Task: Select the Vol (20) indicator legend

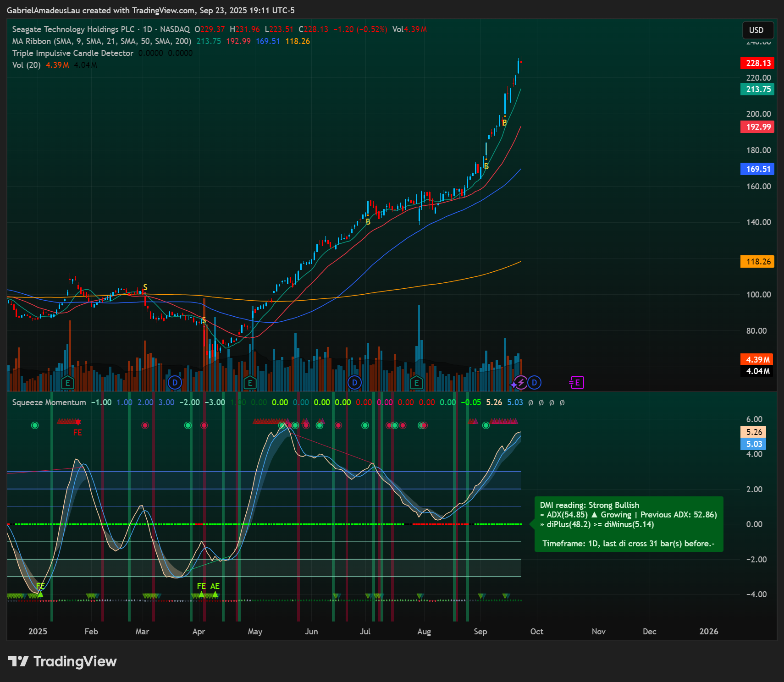Action: coord(26,65)
